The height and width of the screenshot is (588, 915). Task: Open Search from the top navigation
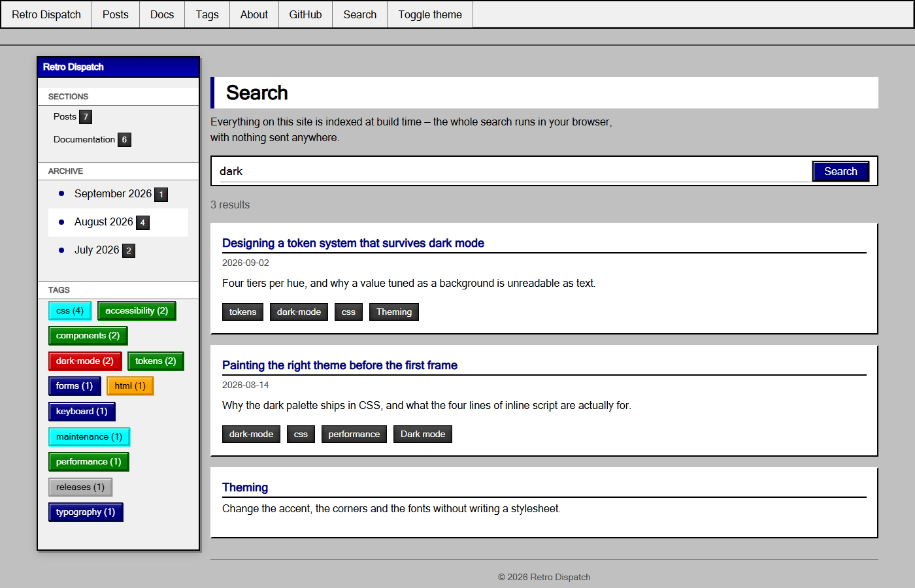(360, 14)
